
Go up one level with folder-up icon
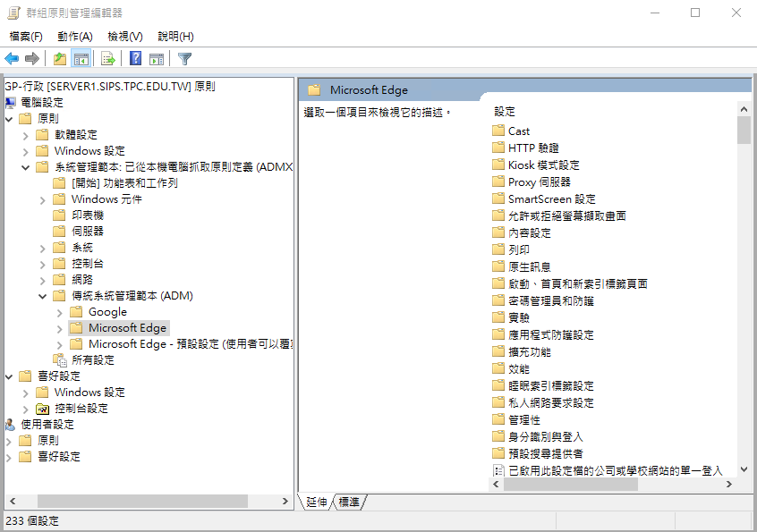60,59
